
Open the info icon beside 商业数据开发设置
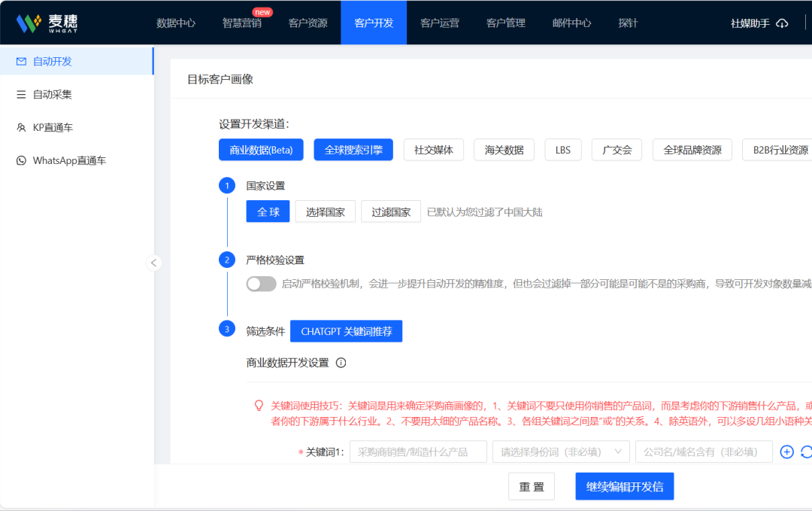pyautogui.click(x=341, y=362)
